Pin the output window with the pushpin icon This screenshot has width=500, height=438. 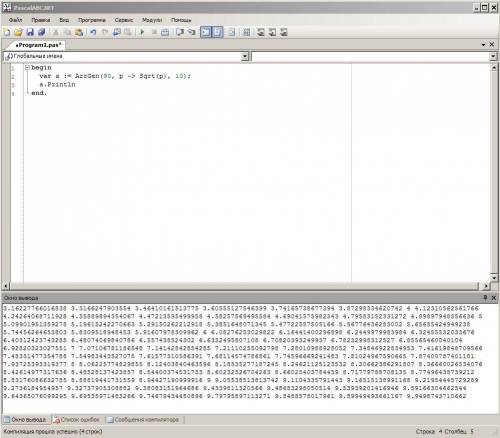click(x=485, y=297)
